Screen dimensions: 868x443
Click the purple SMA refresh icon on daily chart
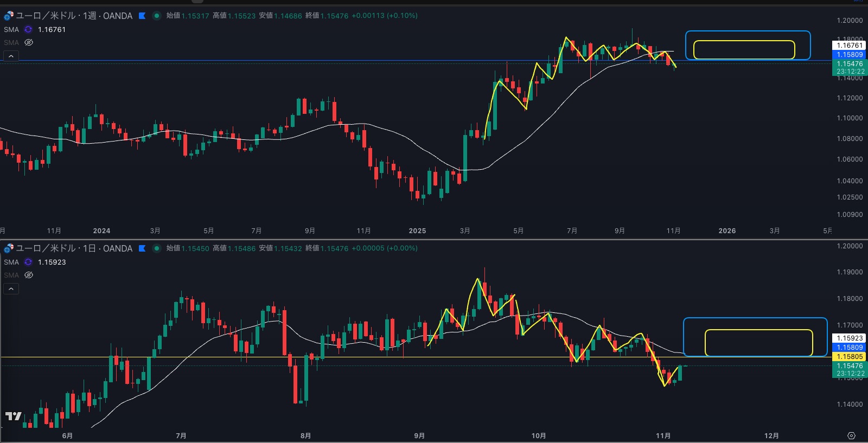point(28,262)
